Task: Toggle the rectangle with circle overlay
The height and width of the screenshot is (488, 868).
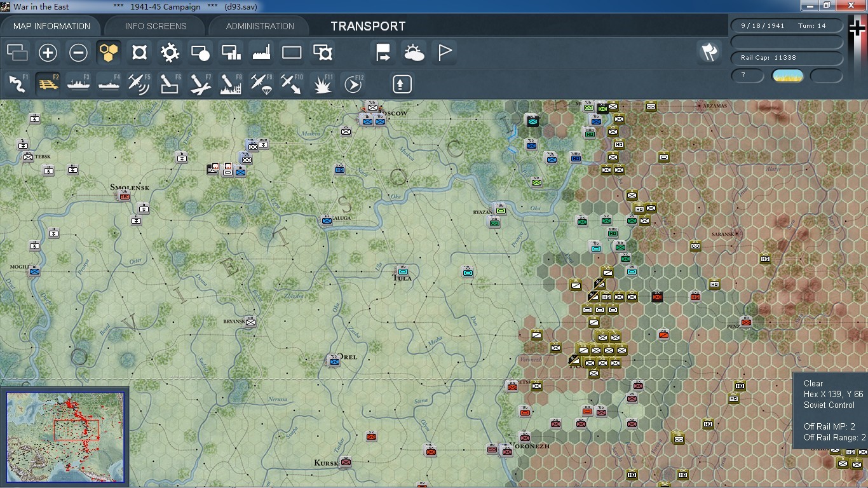Action: click(x=200, y=53)
